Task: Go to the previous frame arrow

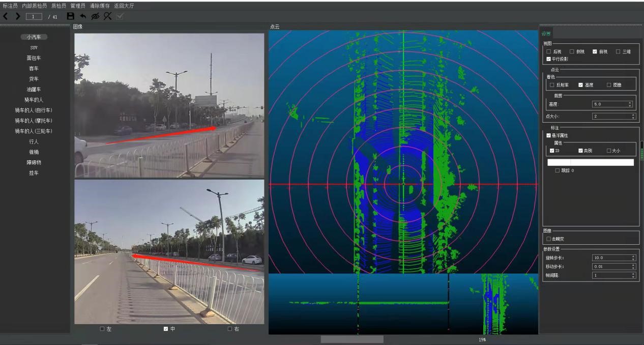Action: [x=6, y=16]
